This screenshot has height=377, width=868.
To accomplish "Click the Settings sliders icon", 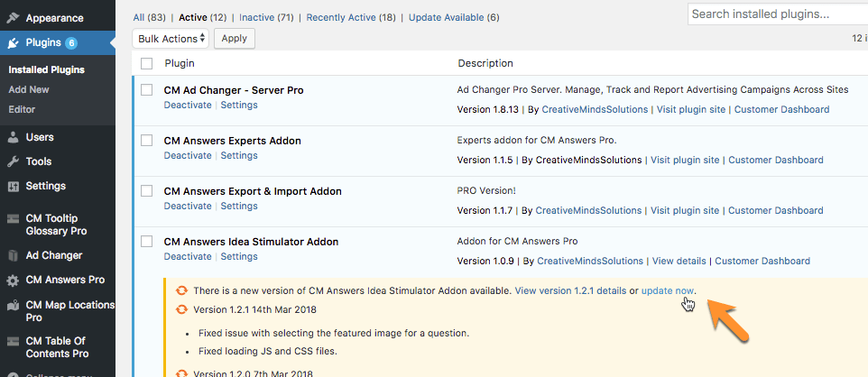I will (x=13, y=186).
